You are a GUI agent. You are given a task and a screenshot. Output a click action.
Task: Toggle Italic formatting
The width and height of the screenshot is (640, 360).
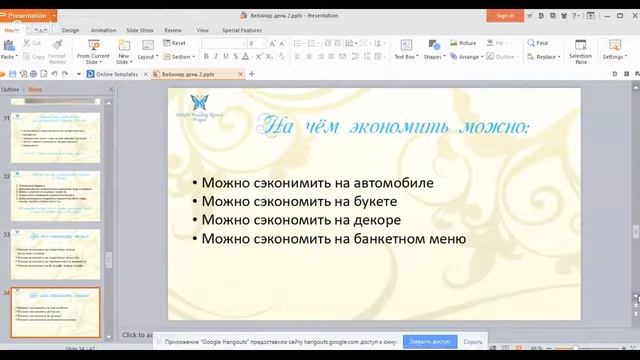coord(216,56)
